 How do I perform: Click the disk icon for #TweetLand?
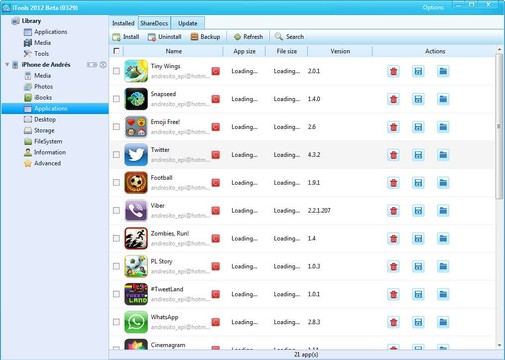point(418,294)
